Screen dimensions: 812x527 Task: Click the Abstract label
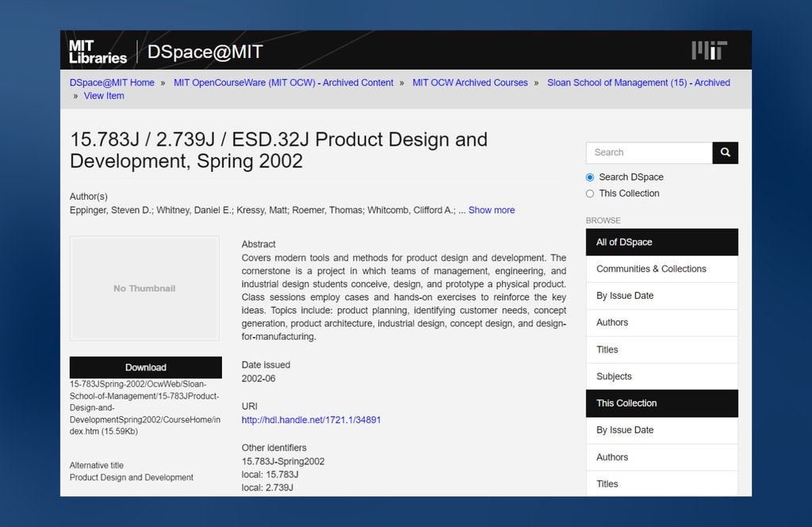tap(259, 244)
